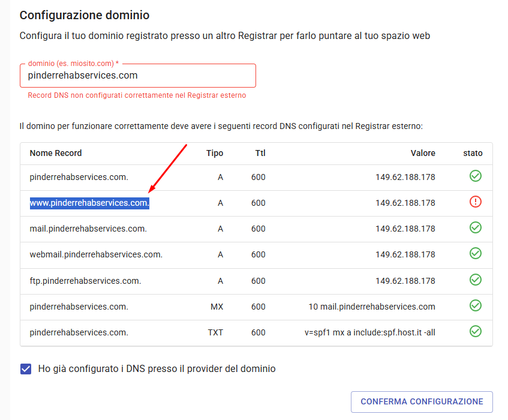Viewport: 508px width, 420px height.
Task: Click green check status for root A record
Action: click(475, 176)
